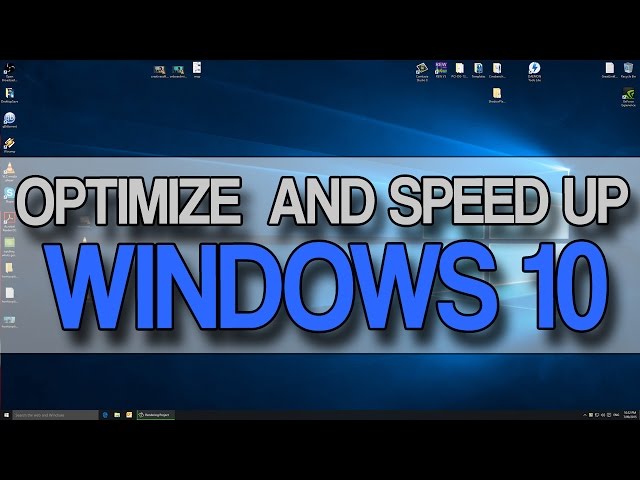Open the Templates folder icon

478,70
